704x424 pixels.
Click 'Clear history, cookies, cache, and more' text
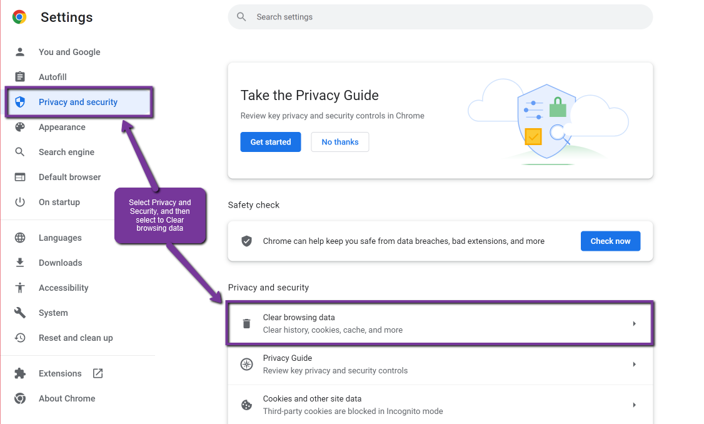click(333, 330)
